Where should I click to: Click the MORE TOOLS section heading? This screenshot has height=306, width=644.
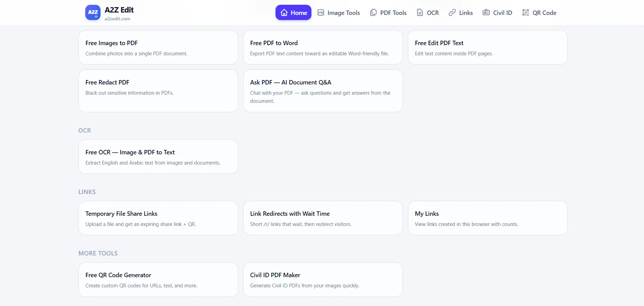pyautogui.click(x=98, y=253)
